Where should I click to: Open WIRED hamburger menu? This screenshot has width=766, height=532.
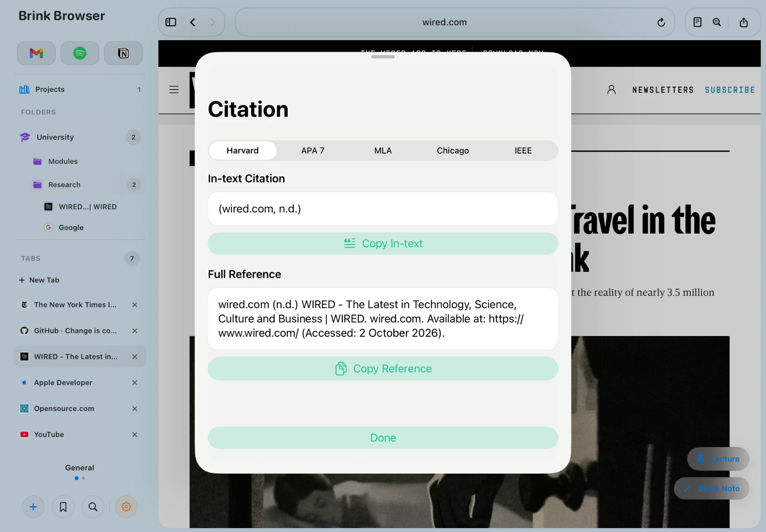click(x=174, y=90)
